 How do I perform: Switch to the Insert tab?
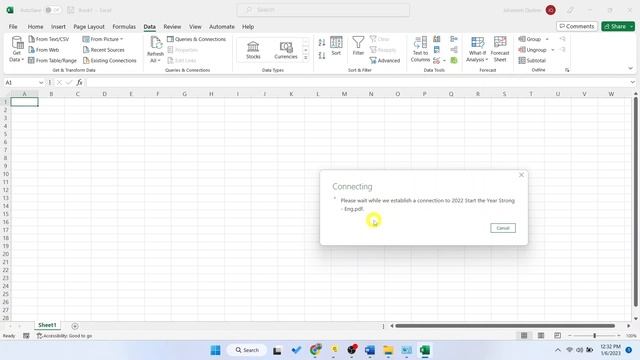pyautogui.click(x=58, y=27)
